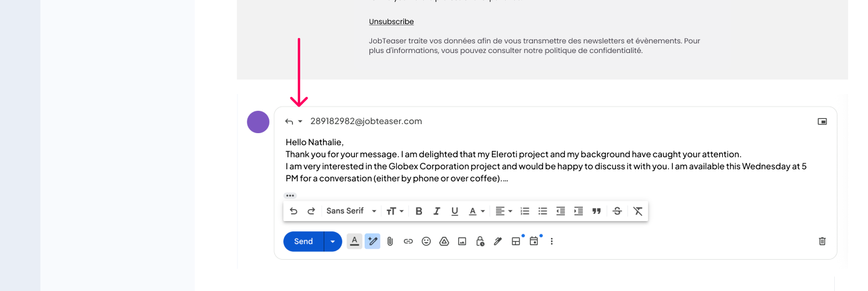This screenshot has width=868, height=291.
Task: Open the calendar scheduling icon
Action: pos(533,242)
